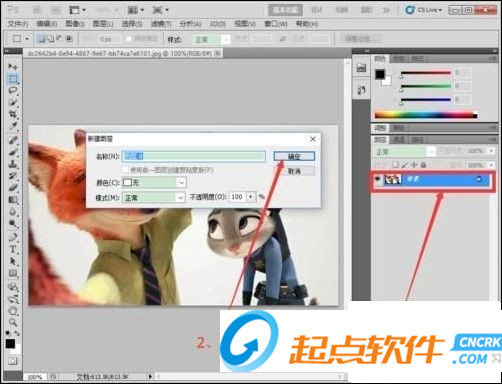Open the Mini Bridge panel icon

point(361,68)
